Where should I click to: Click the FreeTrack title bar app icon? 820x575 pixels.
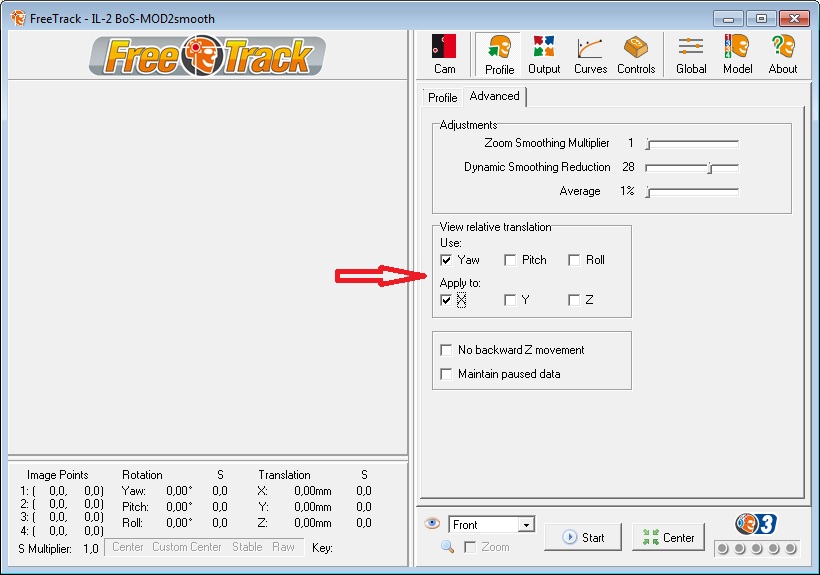[18, 18]
